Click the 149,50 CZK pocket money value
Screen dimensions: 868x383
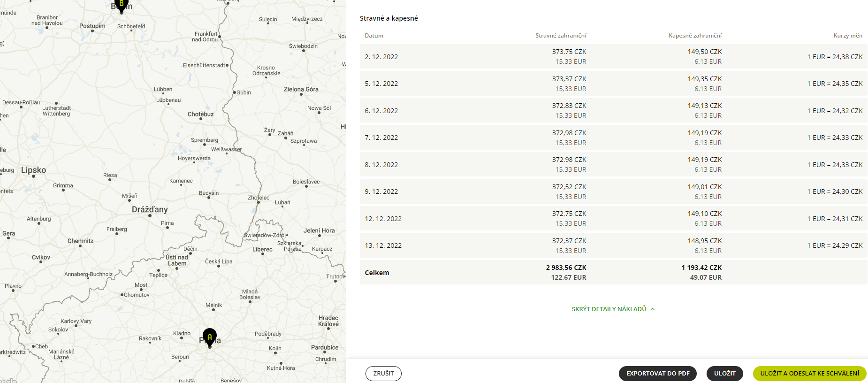point(705,52)
